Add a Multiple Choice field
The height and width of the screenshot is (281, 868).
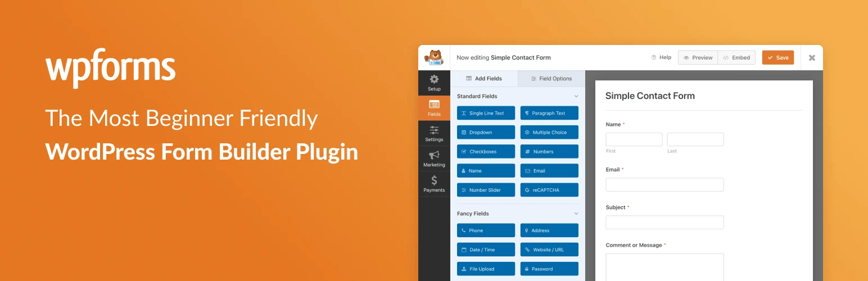click(549, 132)
